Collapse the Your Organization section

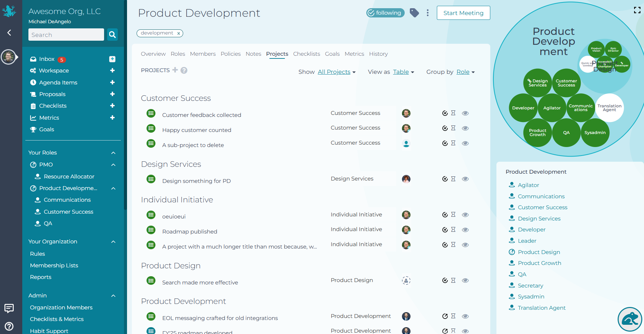[113, 242]
